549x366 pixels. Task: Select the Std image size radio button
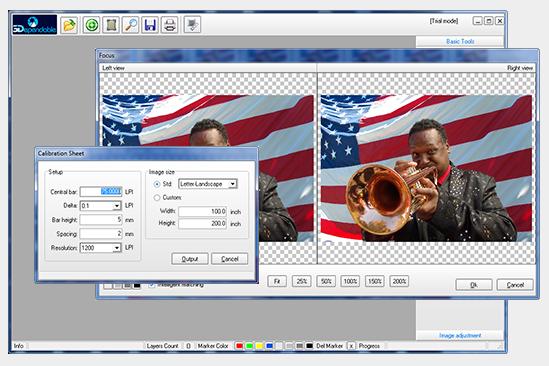point(157,184)
